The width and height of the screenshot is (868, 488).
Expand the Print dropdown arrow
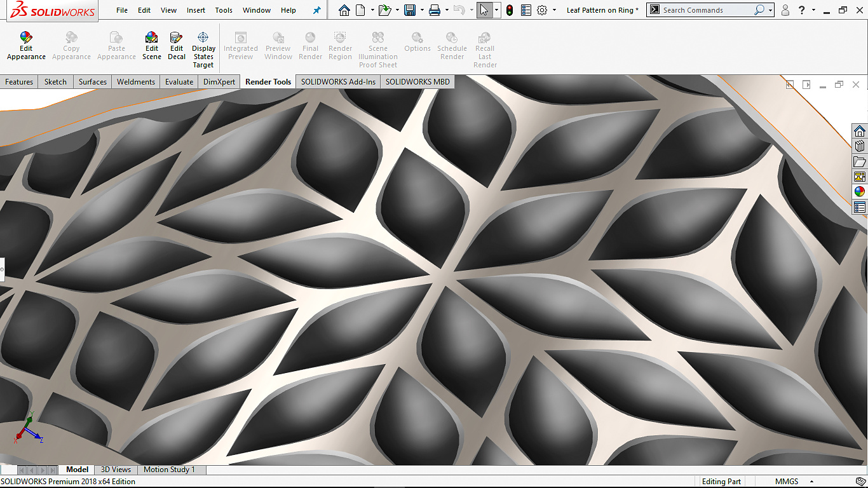[x=446, y=10]
